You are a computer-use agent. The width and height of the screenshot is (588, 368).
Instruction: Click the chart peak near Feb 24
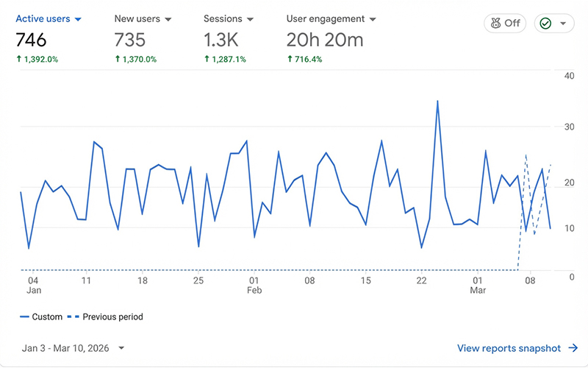[x=437, y=101]
